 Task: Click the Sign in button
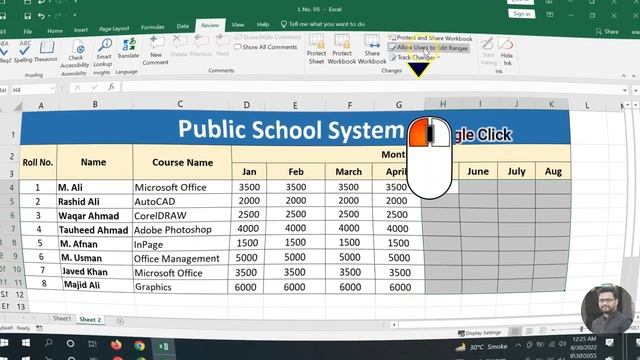(522, 14)
